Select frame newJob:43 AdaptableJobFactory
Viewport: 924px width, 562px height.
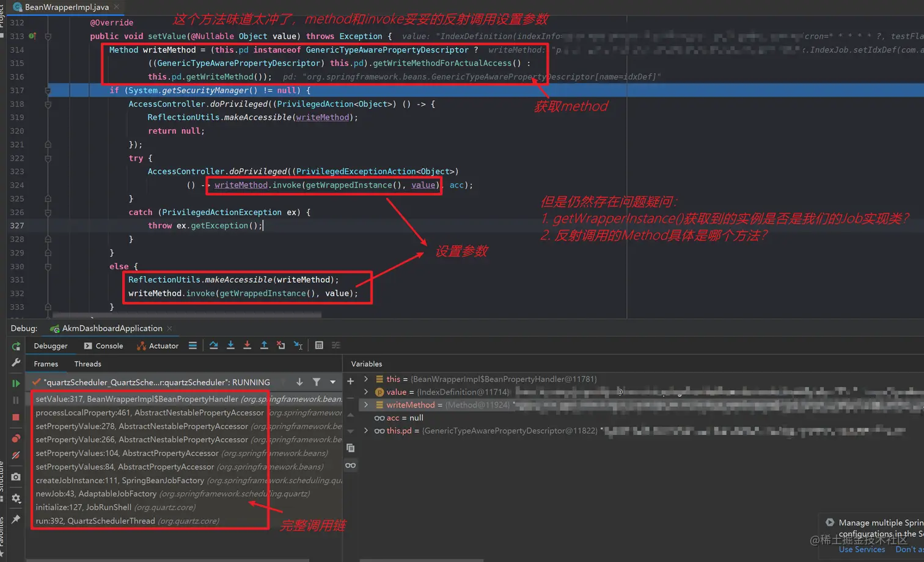click(x=186, y=494)
